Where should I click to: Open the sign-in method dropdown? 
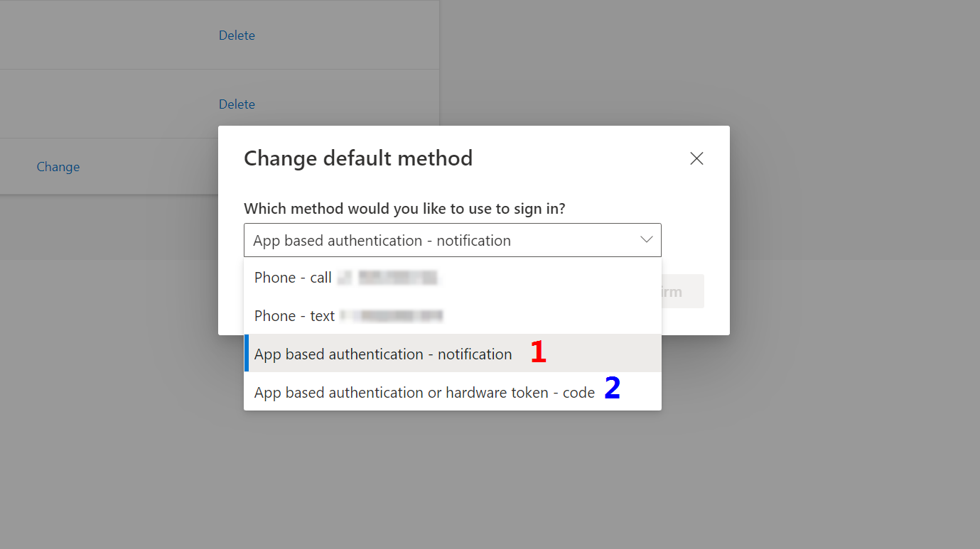pos(452,240)
